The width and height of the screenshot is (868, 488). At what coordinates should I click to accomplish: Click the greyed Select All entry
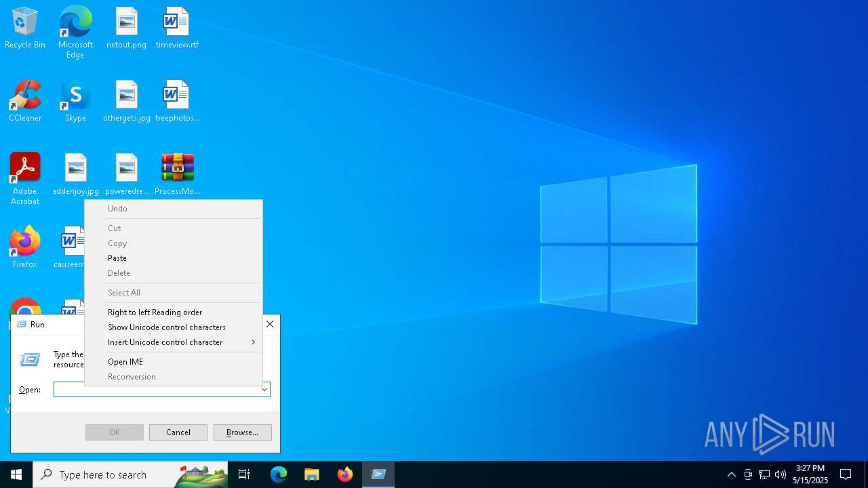point(173,293)
